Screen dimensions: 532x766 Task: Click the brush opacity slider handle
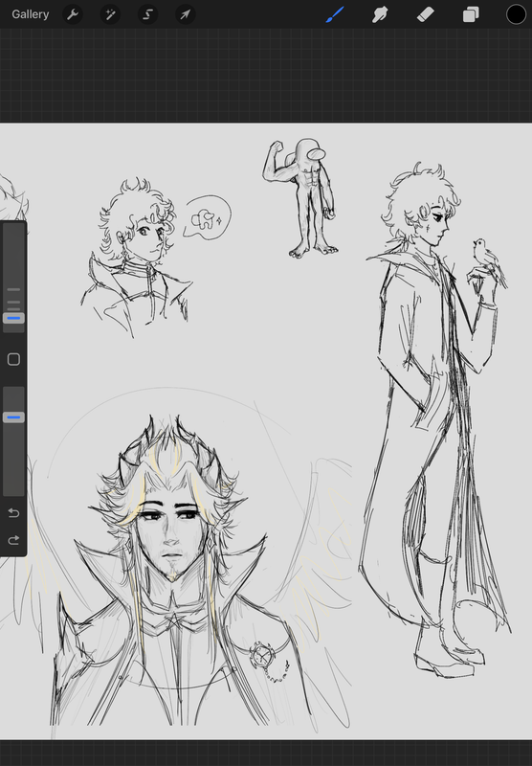[x=13, y=417]
